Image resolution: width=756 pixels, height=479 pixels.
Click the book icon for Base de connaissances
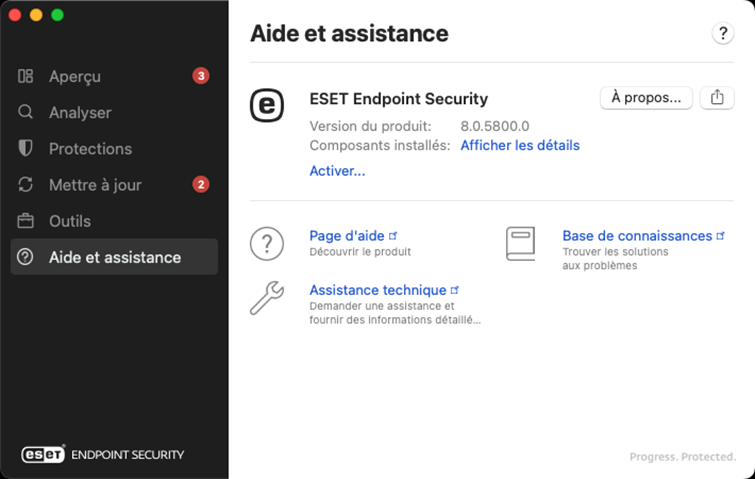coord(520,244)
